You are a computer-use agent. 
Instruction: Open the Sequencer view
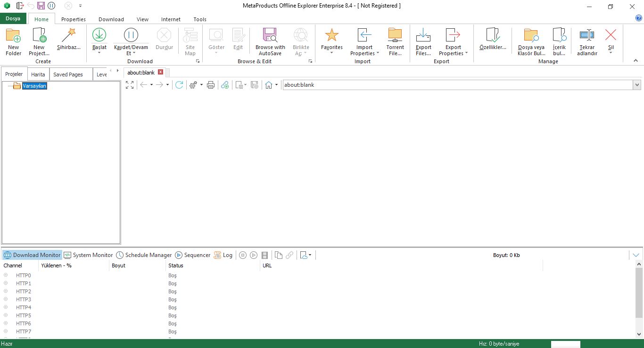click(x=193, y=255)
